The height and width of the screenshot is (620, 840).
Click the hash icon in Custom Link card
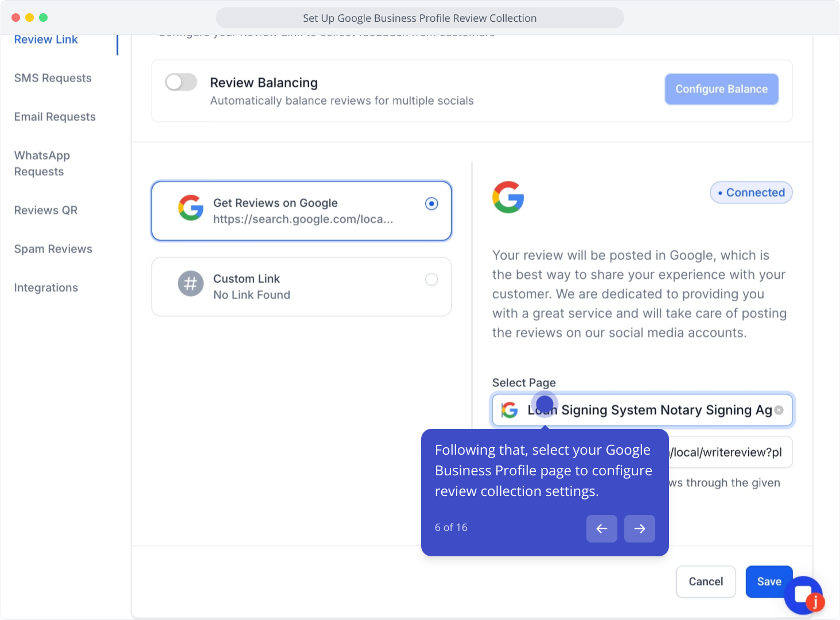pyautogui.click(x=190, y=284)
